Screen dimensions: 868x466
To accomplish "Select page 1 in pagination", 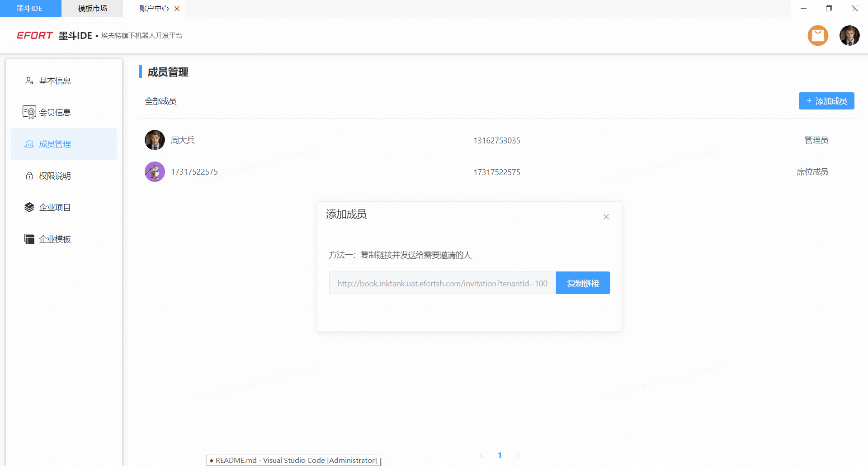I will (x=500, y=455).
